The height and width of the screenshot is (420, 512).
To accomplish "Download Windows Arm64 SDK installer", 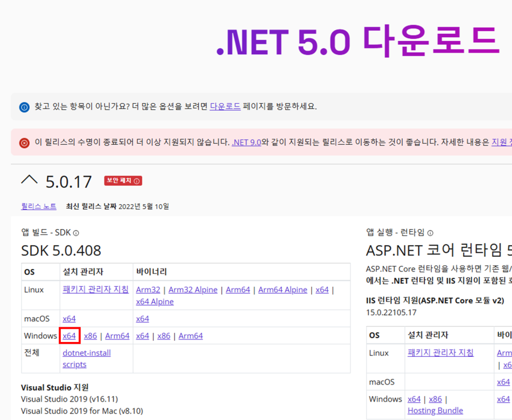I will coord(117,336).
